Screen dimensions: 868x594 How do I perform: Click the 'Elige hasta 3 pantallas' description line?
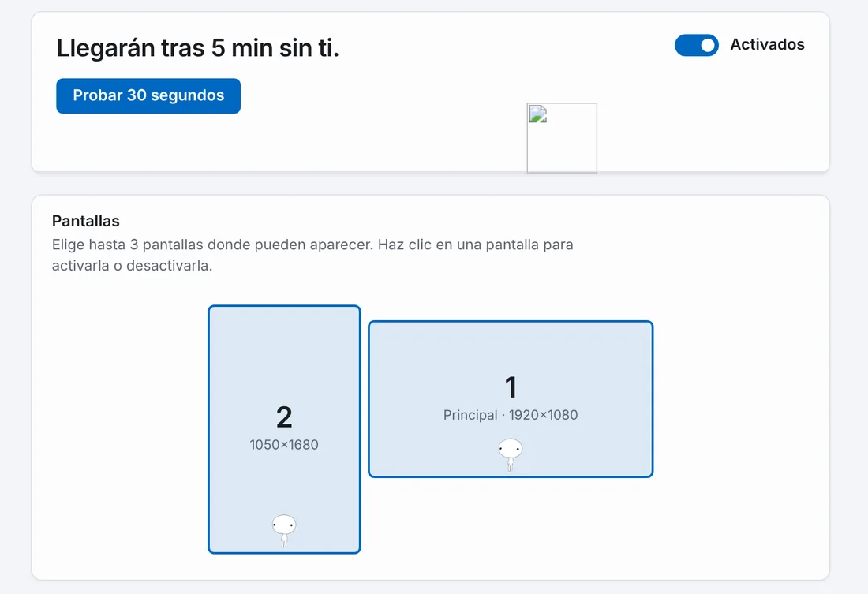pos(312,245)
